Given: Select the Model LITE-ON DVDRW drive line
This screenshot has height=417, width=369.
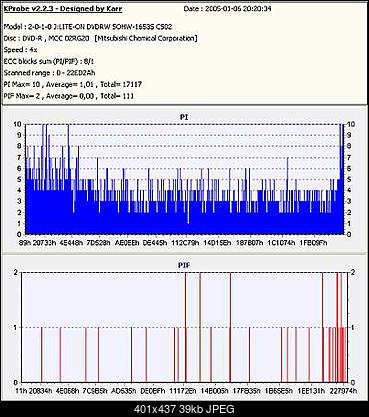Looking at the screenshot, I should point(88,27).
